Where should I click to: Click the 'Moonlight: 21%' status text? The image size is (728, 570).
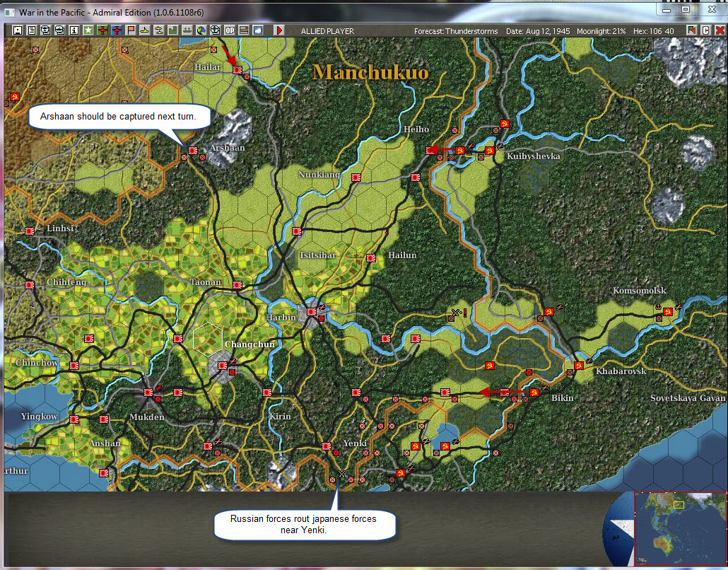coord(601,31)
